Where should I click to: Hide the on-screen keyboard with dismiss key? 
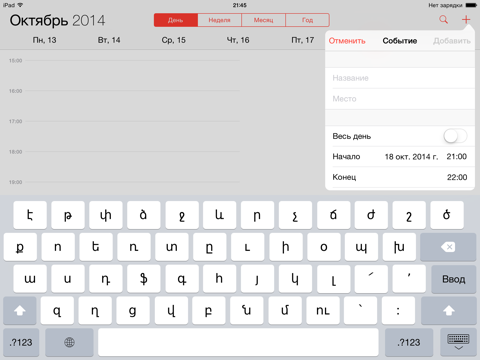tap(458, 342)
